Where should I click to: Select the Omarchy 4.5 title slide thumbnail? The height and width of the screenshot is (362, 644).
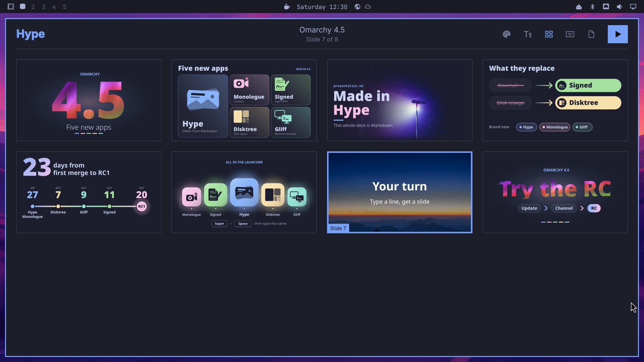pyautogui.click(x=89, y=100)
